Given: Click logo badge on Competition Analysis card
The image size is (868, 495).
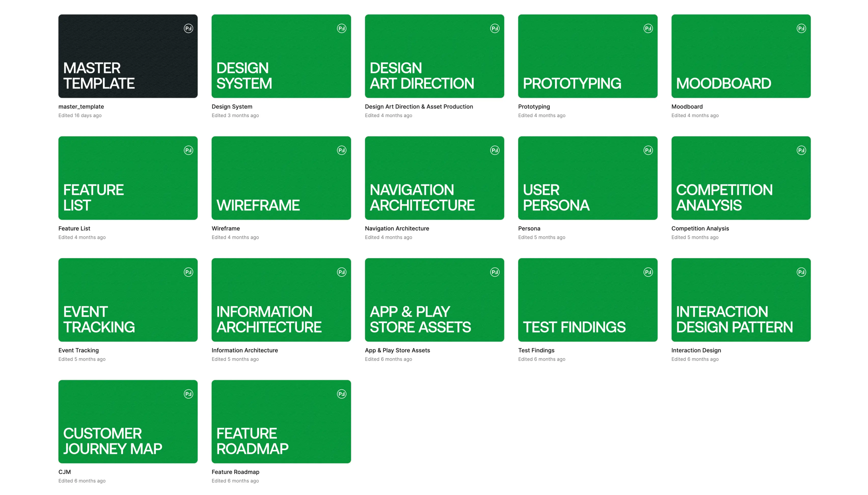Looking at the screenshot, I should tap(801, 150).
